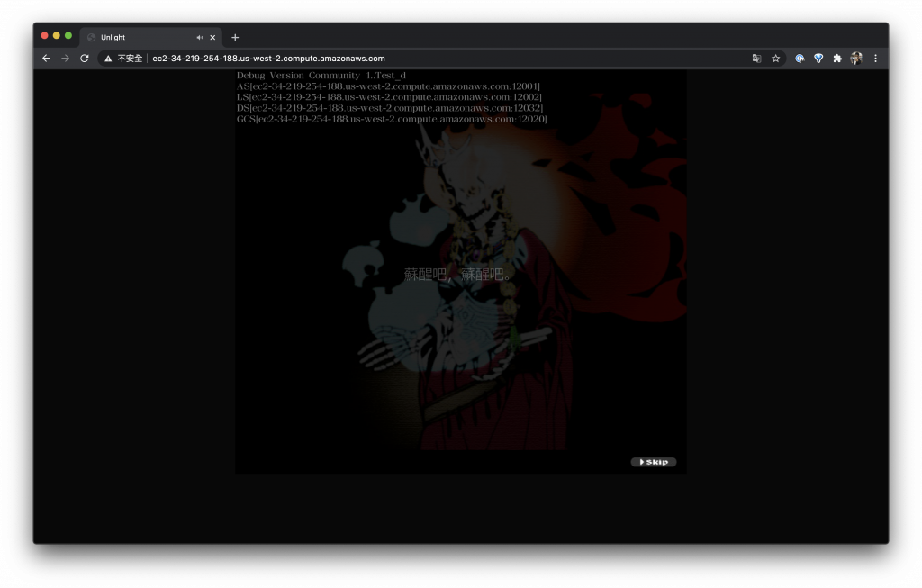
Task: Maximize the Chrome window with green button
Action: click(x=68, y=36)
